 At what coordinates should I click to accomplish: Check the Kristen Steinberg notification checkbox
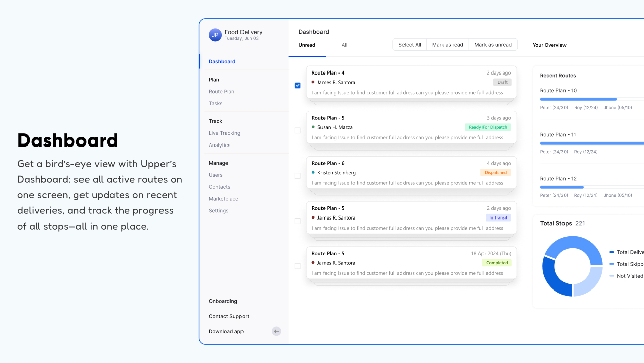[x=297, y=176]
